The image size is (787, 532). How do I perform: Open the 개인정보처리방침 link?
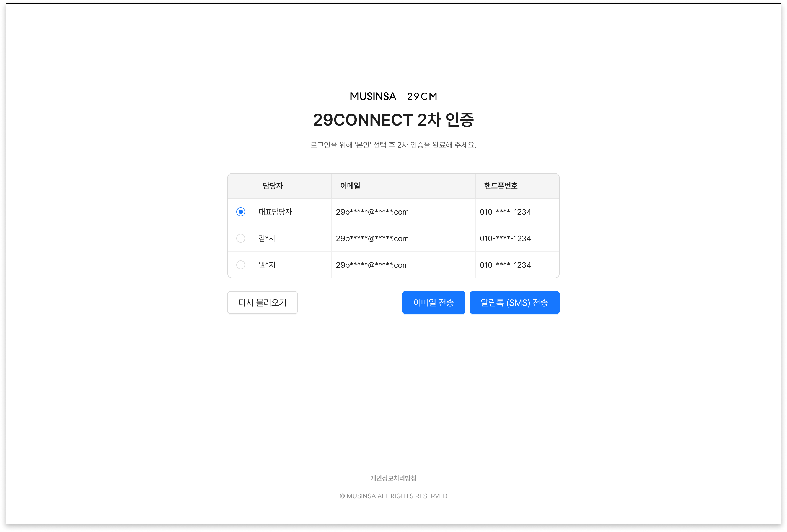393,478
